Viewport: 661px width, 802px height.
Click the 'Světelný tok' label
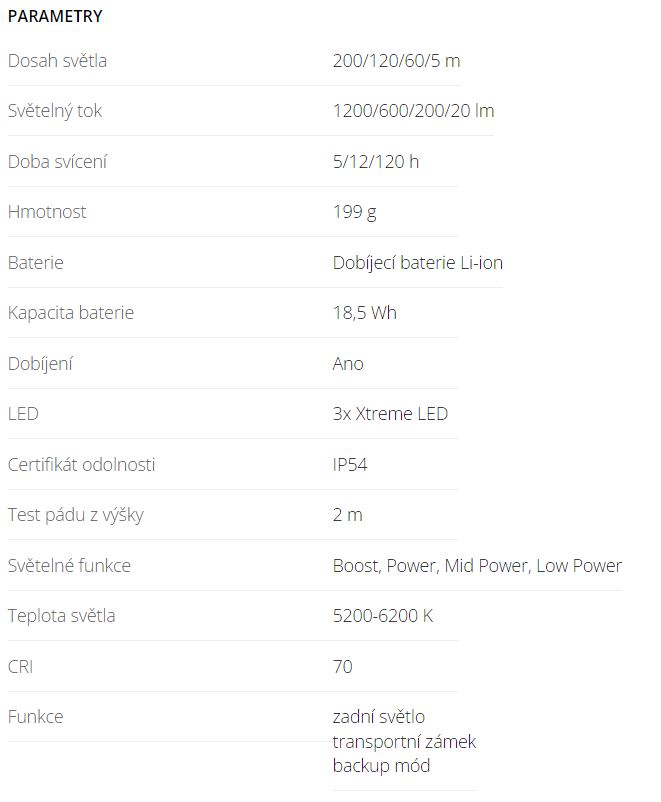point(55,111)
